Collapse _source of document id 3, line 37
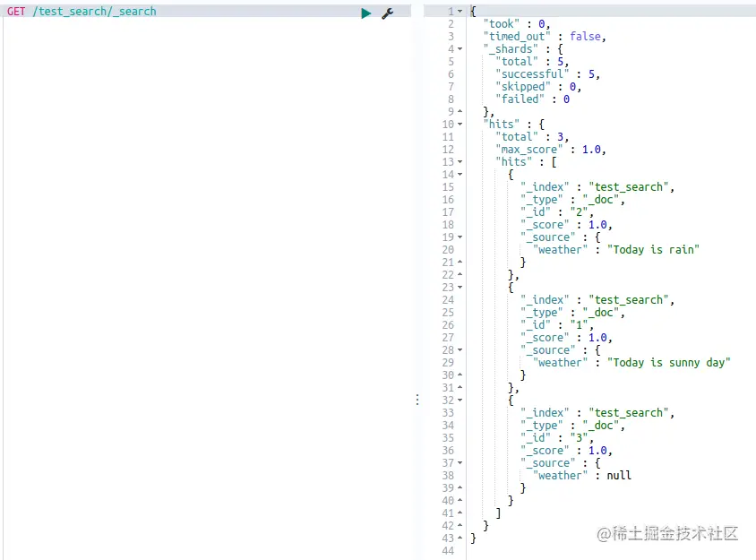The height and width of the screenshot is (560, 756). [460, 462]
